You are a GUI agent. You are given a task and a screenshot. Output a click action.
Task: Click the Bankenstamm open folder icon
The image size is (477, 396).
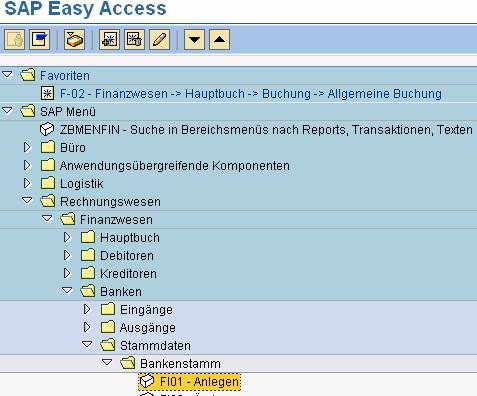[128, 363]
